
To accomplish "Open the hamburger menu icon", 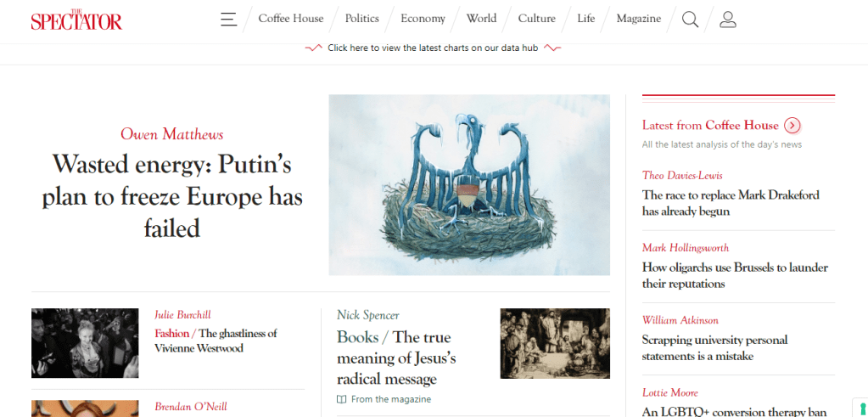I will [228, 19].
